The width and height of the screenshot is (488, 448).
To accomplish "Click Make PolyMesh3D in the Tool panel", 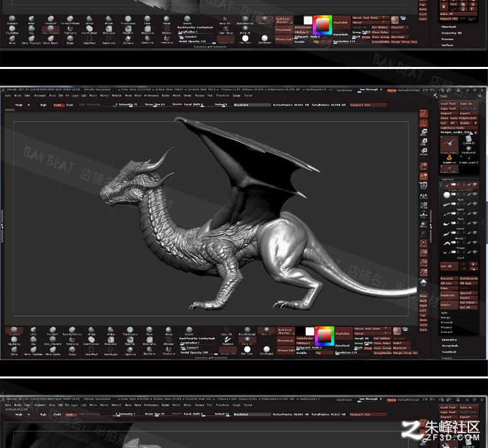I will (463, 118).
